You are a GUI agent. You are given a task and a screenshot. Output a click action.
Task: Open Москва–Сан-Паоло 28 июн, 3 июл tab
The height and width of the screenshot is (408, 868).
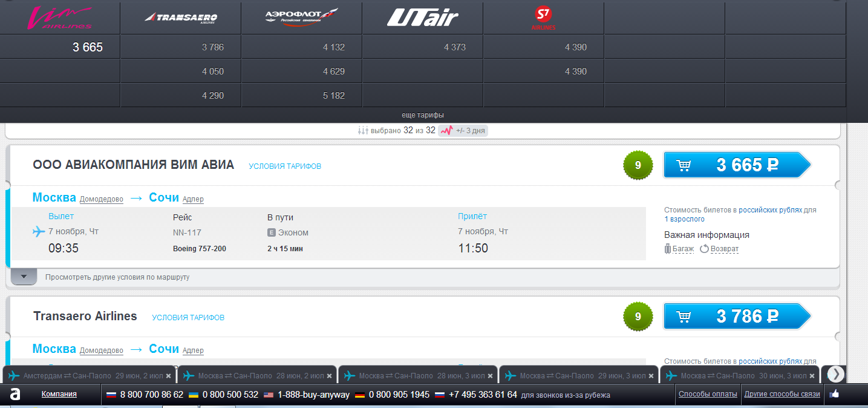(x=417, y=375)
